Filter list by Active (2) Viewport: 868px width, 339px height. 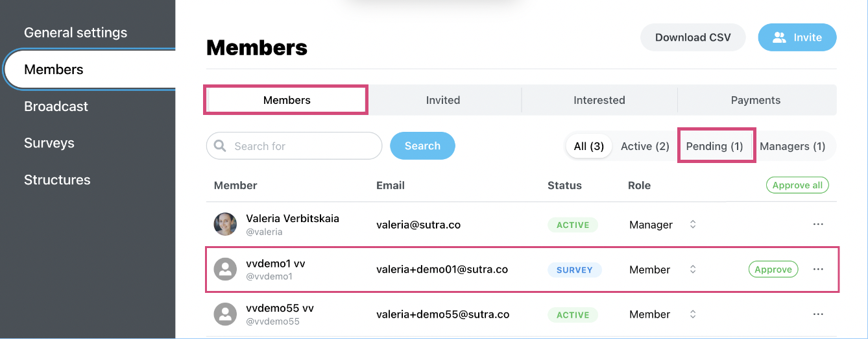coord(645,146)
